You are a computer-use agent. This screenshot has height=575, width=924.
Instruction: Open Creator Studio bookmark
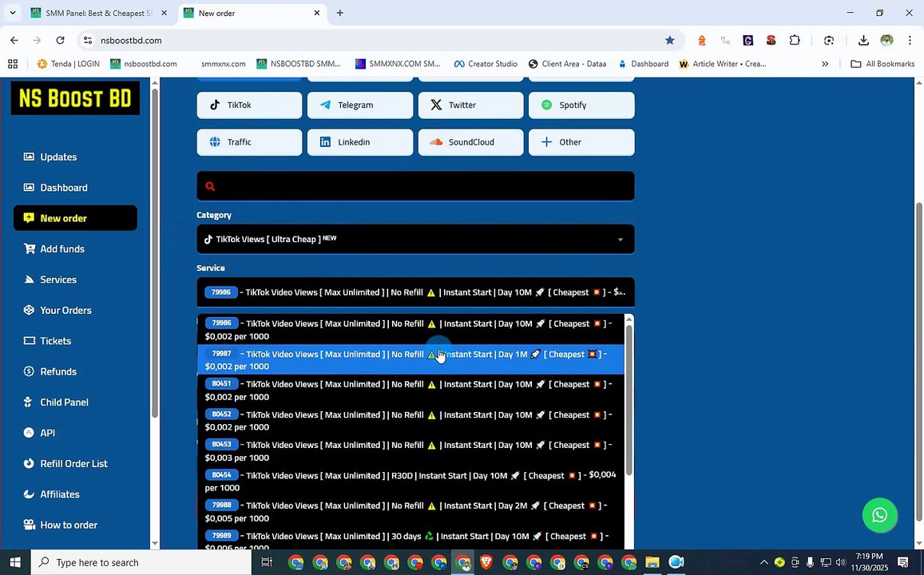click(486, 64)
